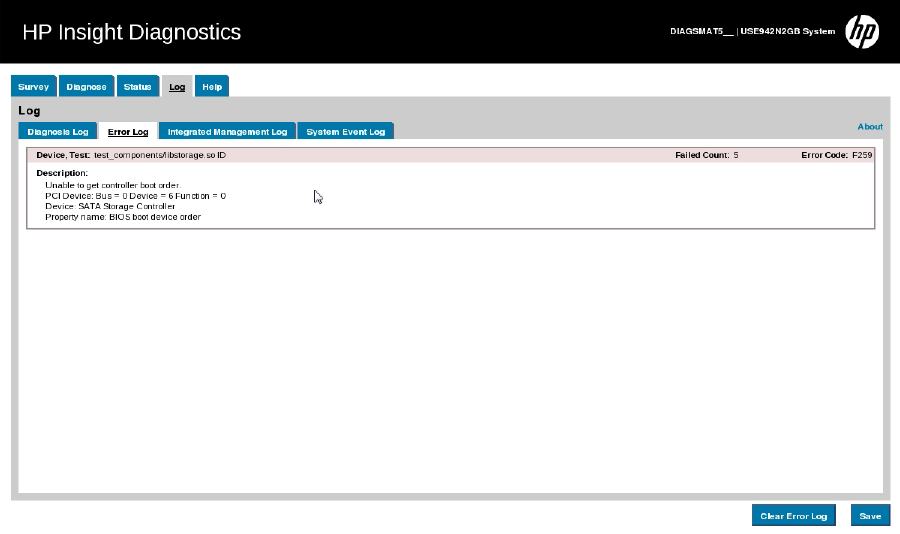Click the HP logo icon
The width and height of the screenshot is (900, 534).
point(862,32)
